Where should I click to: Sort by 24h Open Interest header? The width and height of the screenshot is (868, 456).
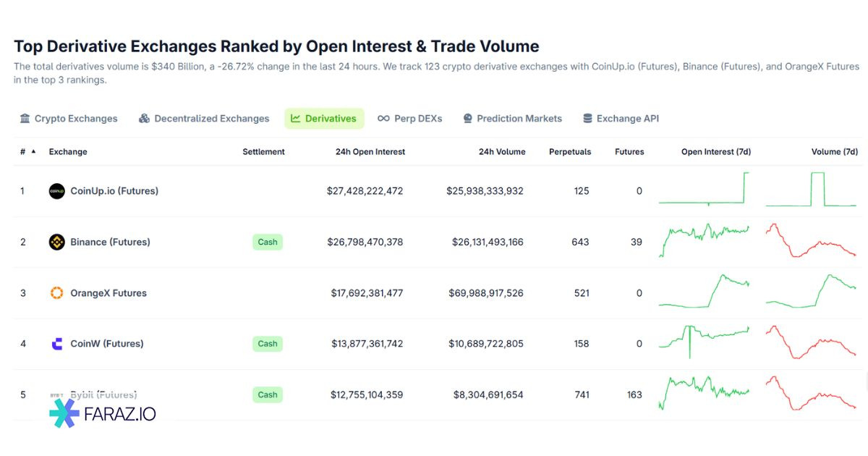(x=370, y=152)
